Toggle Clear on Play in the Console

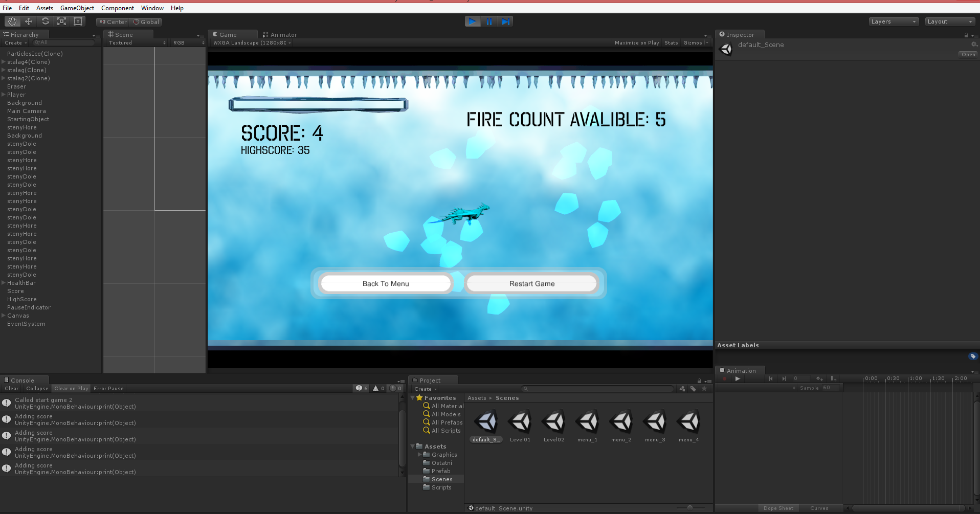(x=71, y=389)
